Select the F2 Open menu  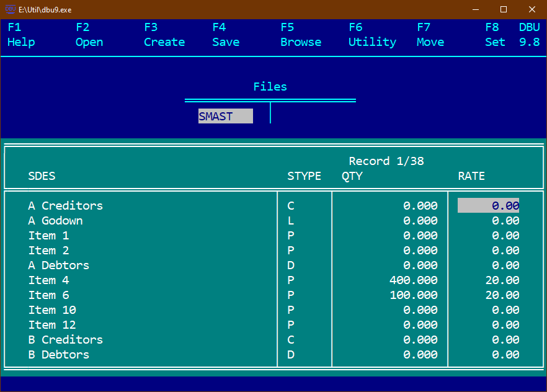tap(89, 35)
